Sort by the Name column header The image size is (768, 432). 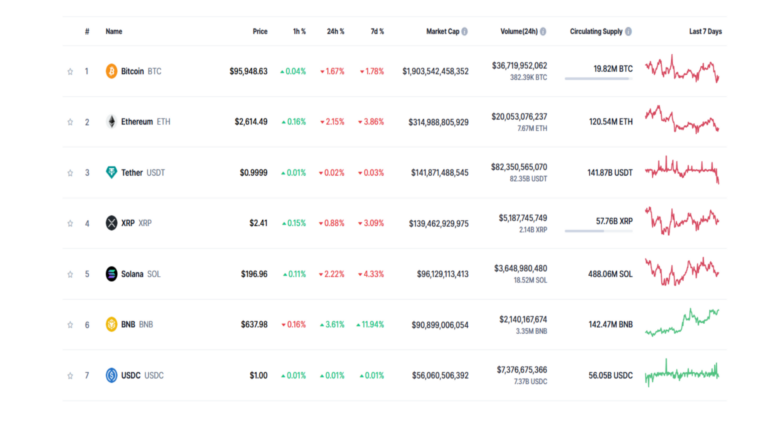click(x=114, y=31)
